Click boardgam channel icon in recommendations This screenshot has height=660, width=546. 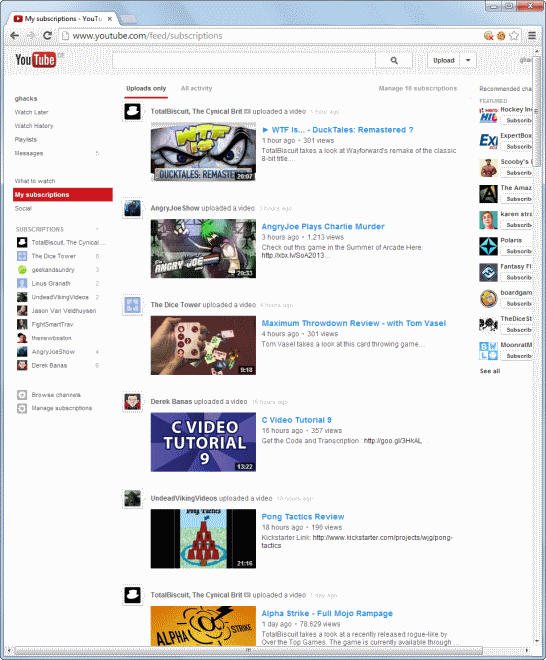(488, 298)
